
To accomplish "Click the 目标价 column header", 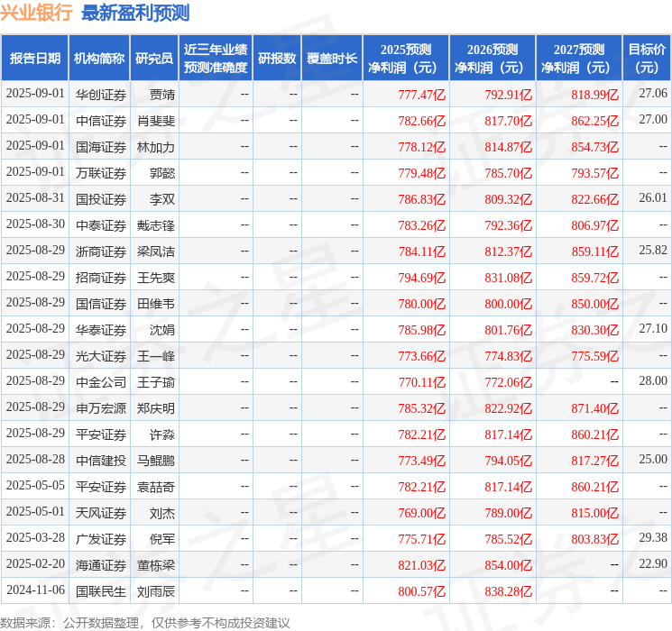I will click(x=647, y=59).
